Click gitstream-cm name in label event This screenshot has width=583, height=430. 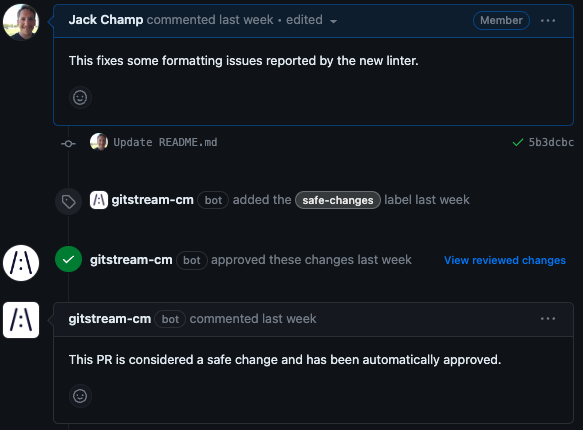point(152,200)
